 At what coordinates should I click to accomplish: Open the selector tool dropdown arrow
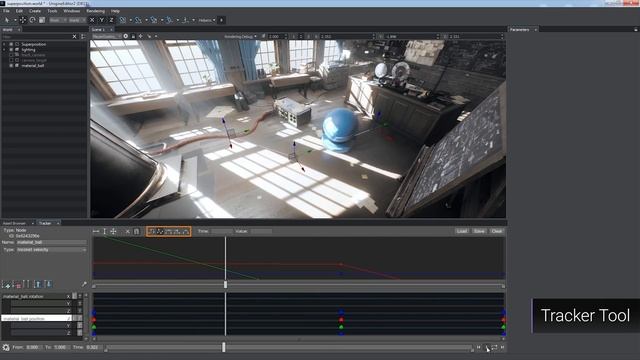pos(15,20)
